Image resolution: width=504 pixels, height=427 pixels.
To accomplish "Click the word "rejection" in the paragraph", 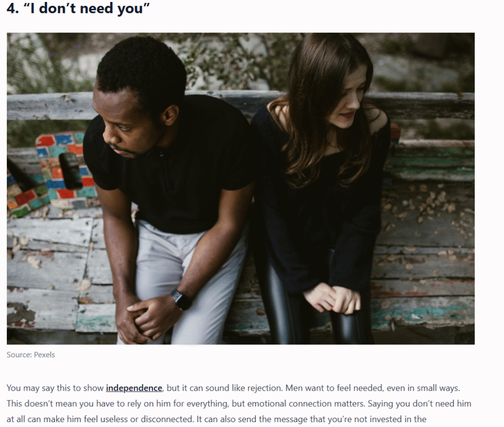I will [263, 388].
